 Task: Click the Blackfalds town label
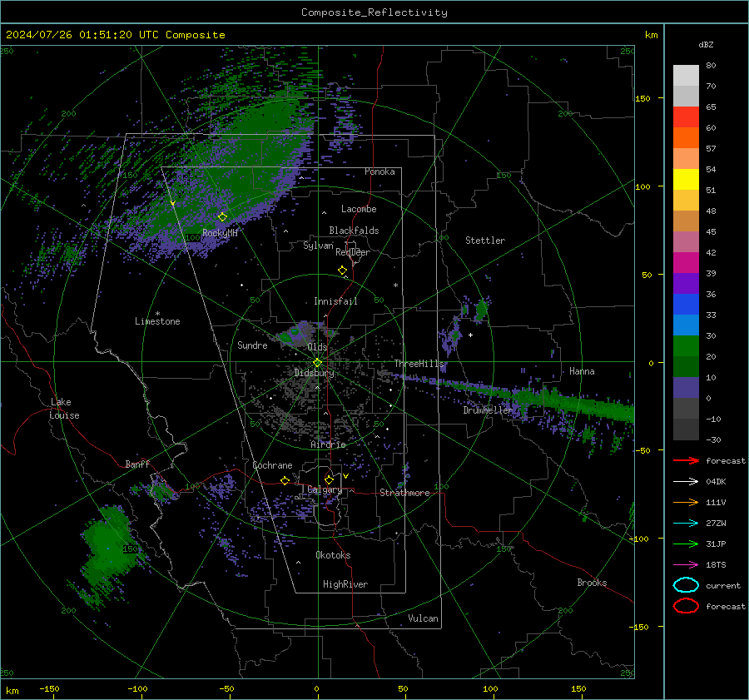pyautogui.click(x=354, y=231)
